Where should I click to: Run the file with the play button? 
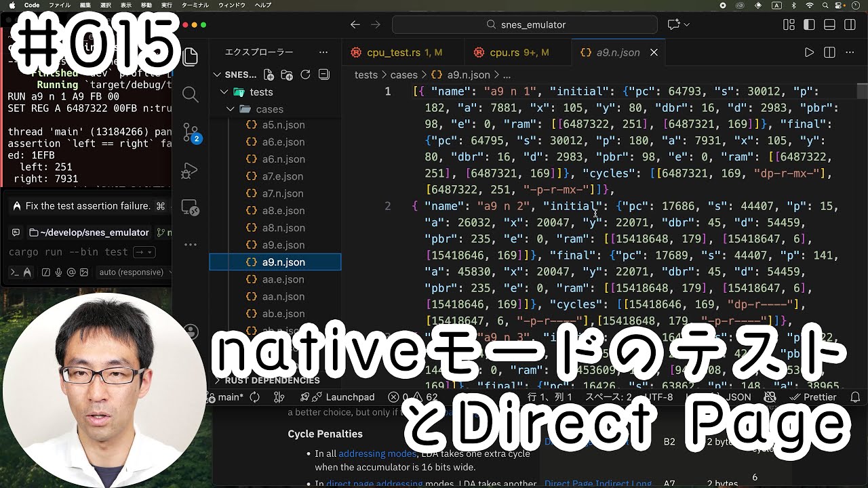[x=809, y=52]
